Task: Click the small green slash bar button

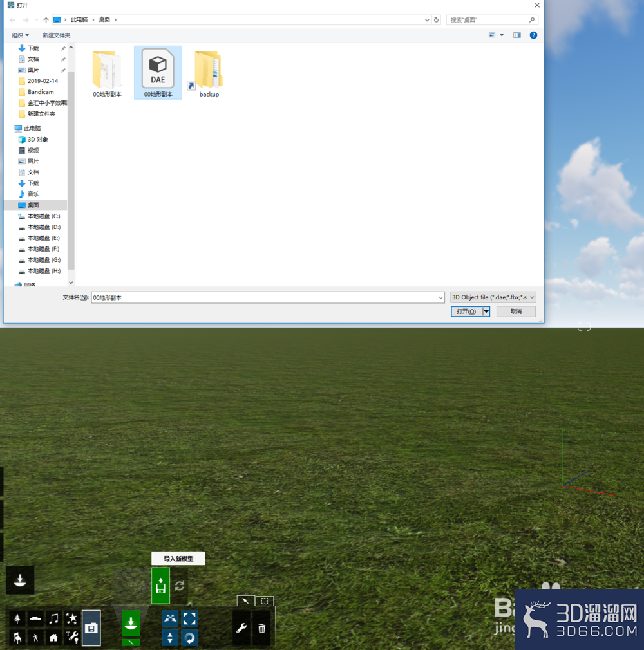Action: pyautogui.click(x=131, y=642)
